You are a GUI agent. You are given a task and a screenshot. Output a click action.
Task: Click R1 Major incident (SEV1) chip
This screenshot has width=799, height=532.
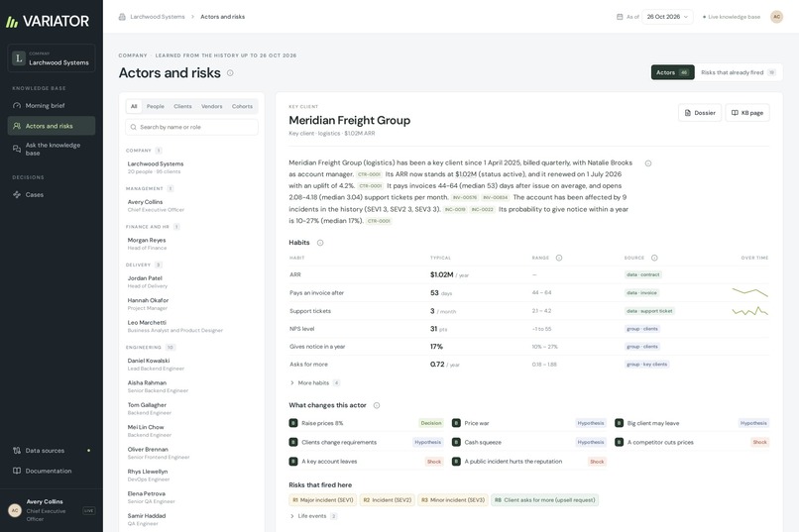pyautogui.click(x=323, y=500)
